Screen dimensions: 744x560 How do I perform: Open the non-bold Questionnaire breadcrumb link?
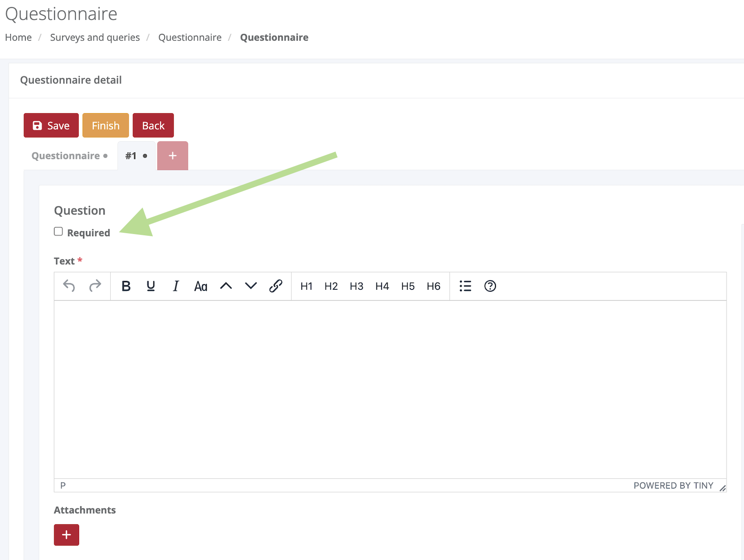pos(190,37)
